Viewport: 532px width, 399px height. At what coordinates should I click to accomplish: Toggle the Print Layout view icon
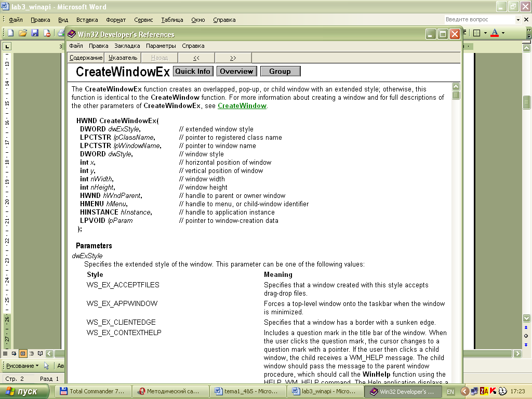(23, 353)
